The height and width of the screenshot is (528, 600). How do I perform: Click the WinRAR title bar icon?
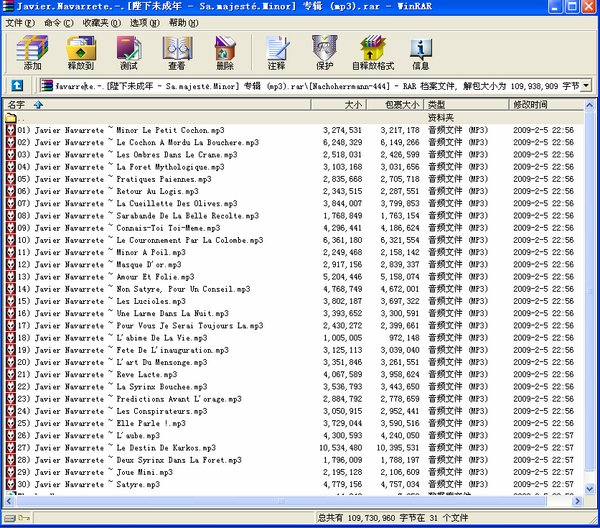pyautogui.click(x=8, y=6)
